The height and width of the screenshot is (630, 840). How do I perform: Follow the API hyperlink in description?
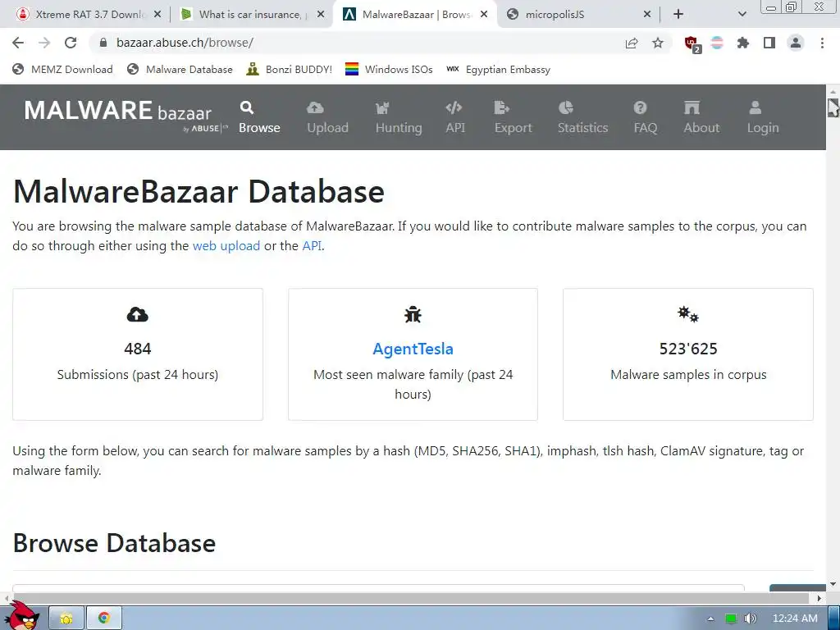[312, 246]
